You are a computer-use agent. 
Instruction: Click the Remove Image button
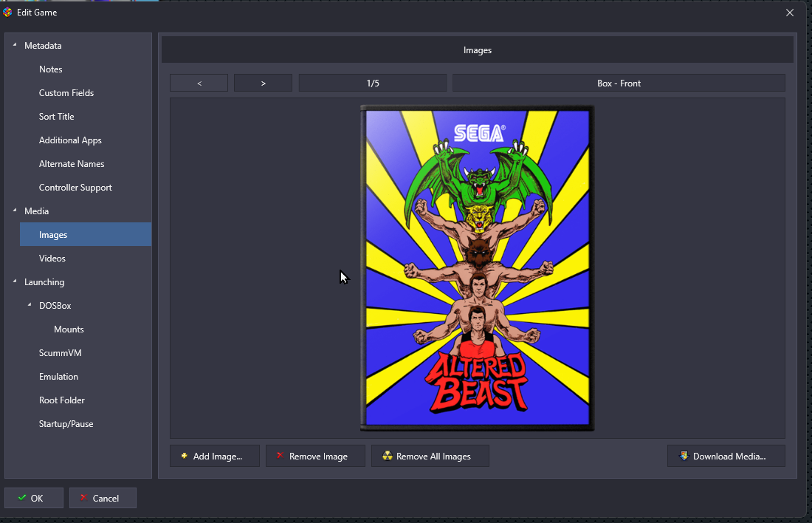click(315, 456)
